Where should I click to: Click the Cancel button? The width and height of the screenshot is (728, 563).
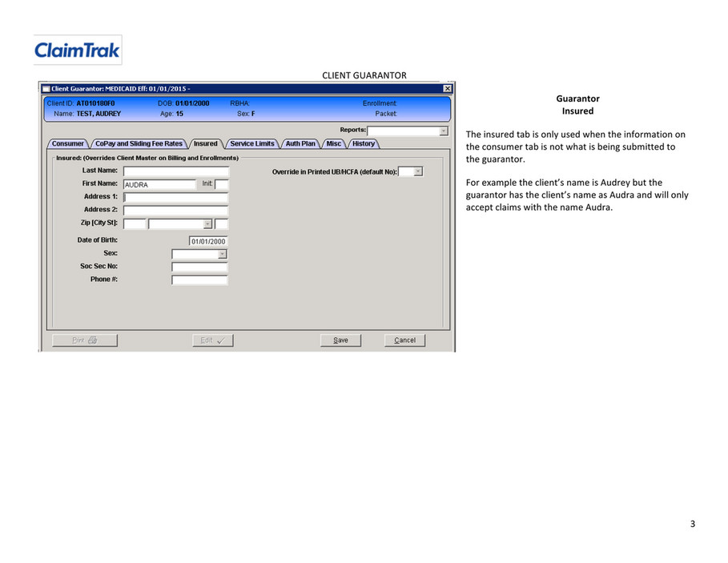[405, 340]
